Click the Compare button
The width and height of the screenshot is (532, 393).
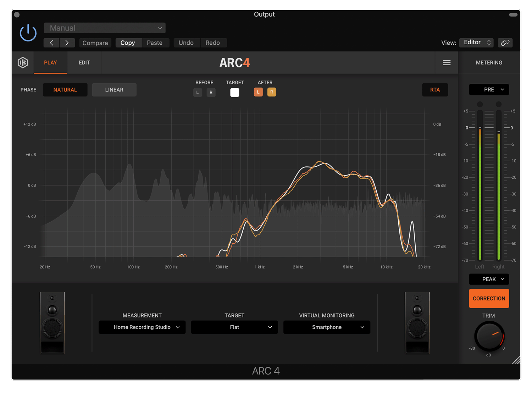tap(95, 43)
